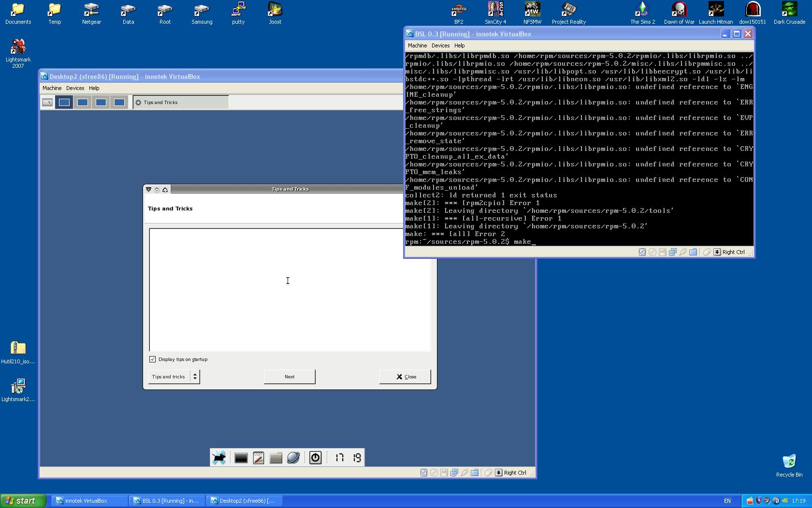Click the Tips and Tricks taskbar entry in Xfce panel
The image size is (812, 508).
pyautogui.click(x=180, y=103)
